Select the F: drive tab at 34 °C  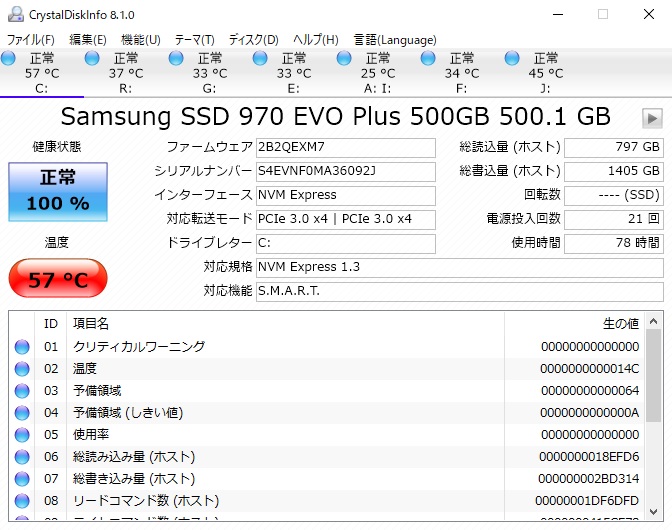(x=462, y=73)
